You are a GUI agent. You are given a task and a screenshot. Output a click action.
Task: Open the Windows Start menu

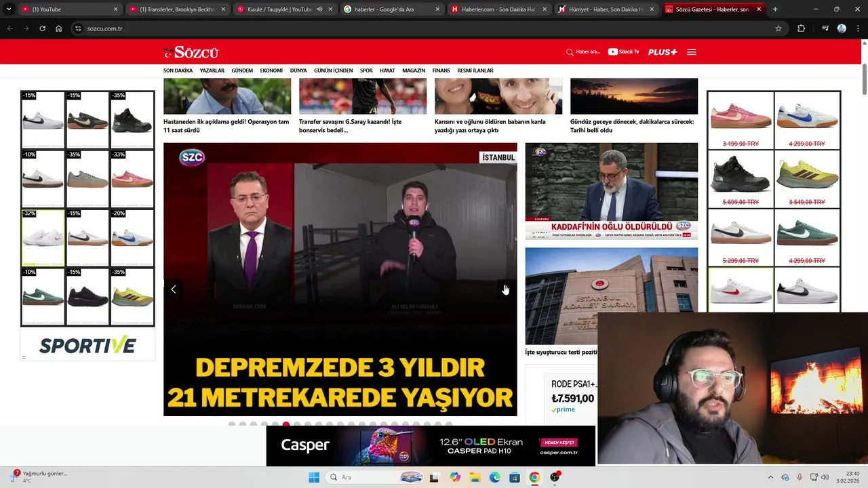pos(314,477)
